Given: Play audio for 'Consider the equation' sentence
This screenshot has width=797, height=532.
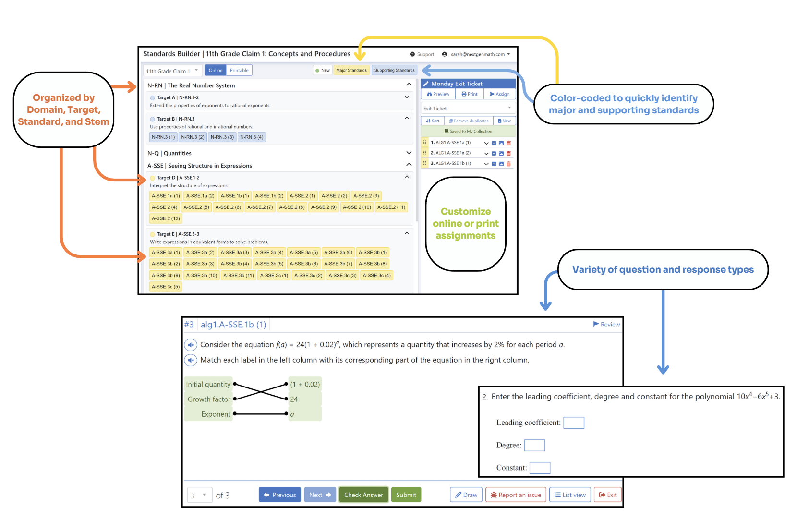Looking at the screenshot, I should pos(191,345).
